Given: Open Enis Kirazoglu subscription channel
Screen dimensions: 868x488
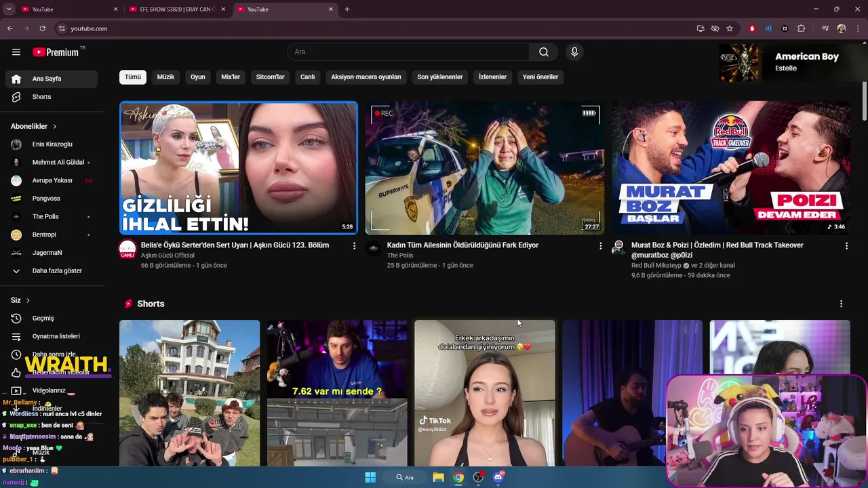Looking at the screenshot, I should point(52,144).
